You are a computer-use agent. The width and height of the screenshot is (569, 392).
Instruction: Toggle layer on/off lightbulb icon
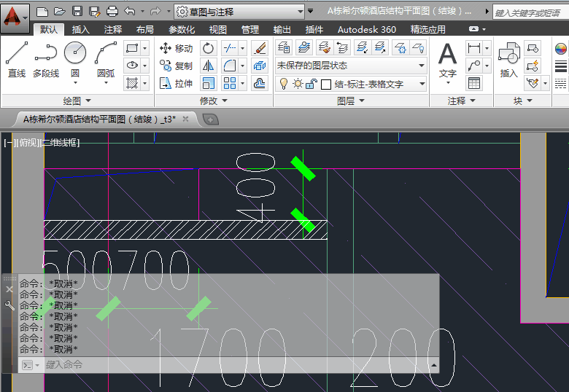click(284, 84)
